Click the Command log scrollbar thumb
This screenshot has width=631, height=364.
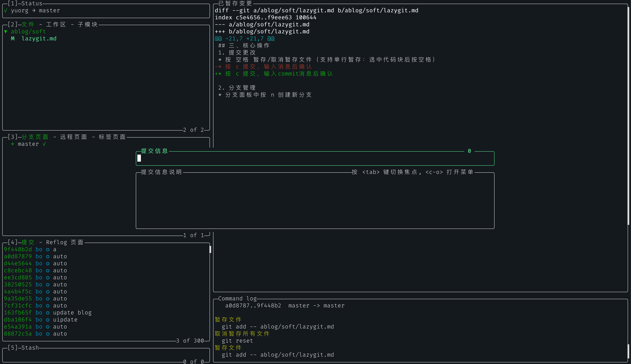[x=628, y=351]
